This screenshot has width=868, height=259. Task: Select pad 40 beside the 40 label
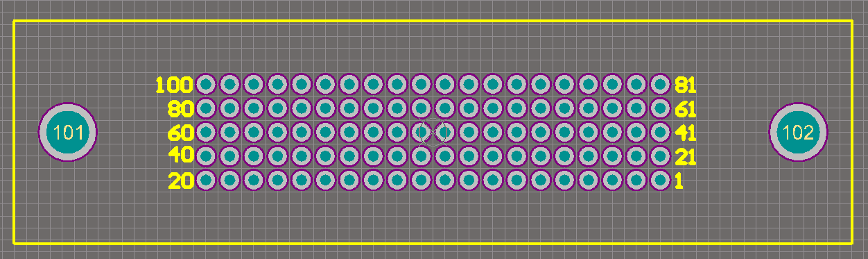(205, 156)
